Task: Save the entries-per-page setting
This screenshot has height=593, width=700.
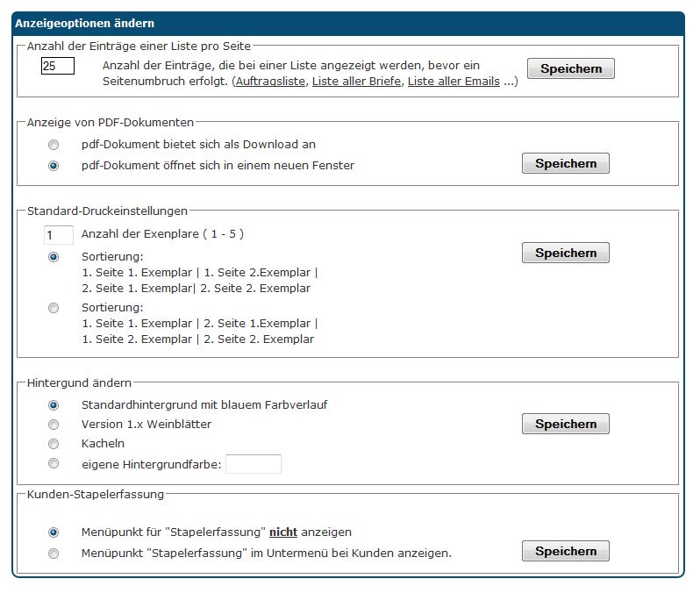Action: [570, 68]
